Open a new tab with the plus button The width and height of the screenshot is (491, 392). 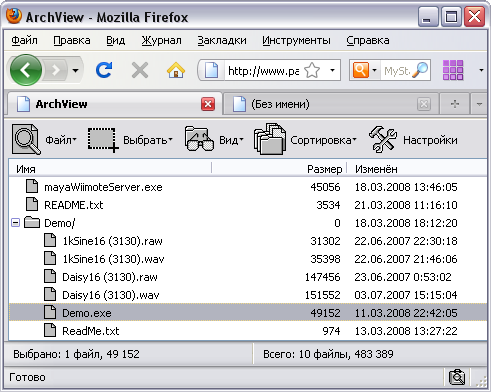(x=455, y=104)
